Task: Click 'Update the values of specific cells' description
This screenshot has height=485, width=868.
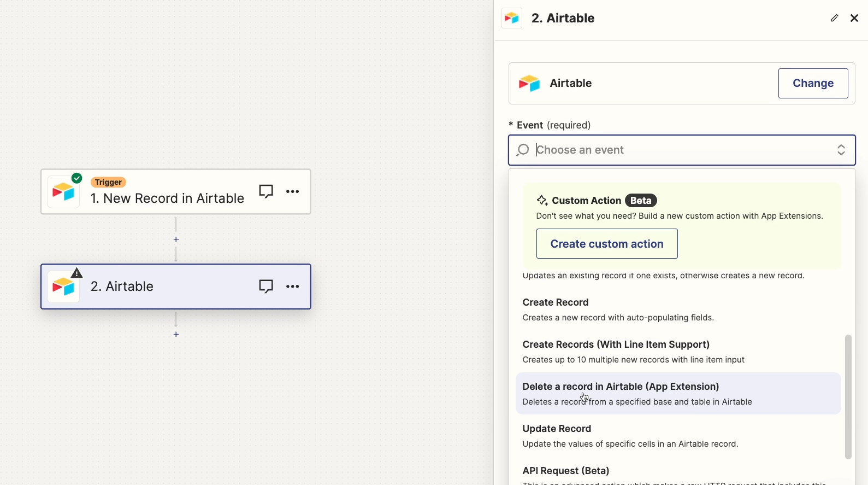Action: [630, 444]
